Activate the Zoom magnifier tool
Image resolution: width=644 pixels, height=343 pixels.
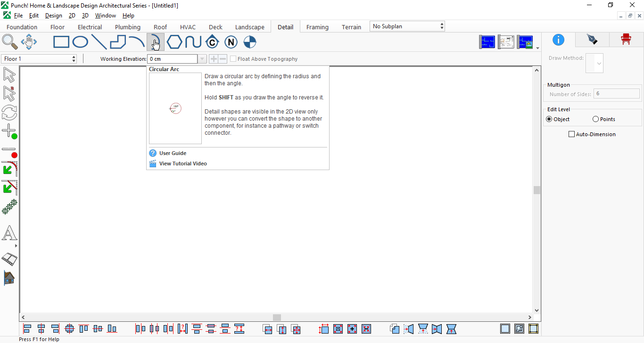click(10, 42)
